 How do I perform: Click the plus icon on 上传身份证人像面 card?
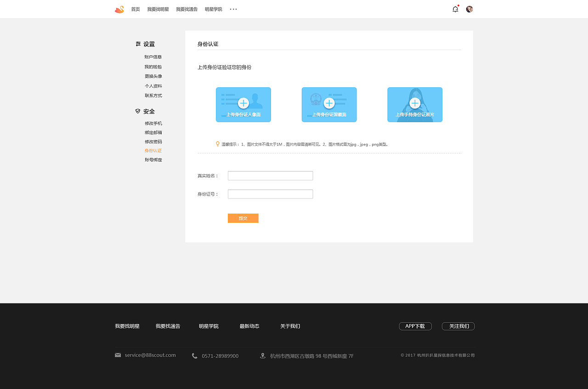[243, 103]
